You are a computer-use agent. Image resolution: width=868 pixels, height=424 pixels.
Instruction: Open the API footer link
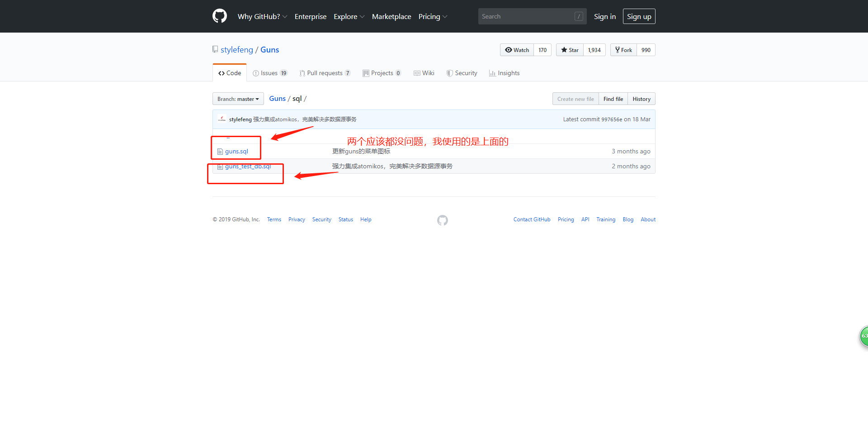pos(585,219)
